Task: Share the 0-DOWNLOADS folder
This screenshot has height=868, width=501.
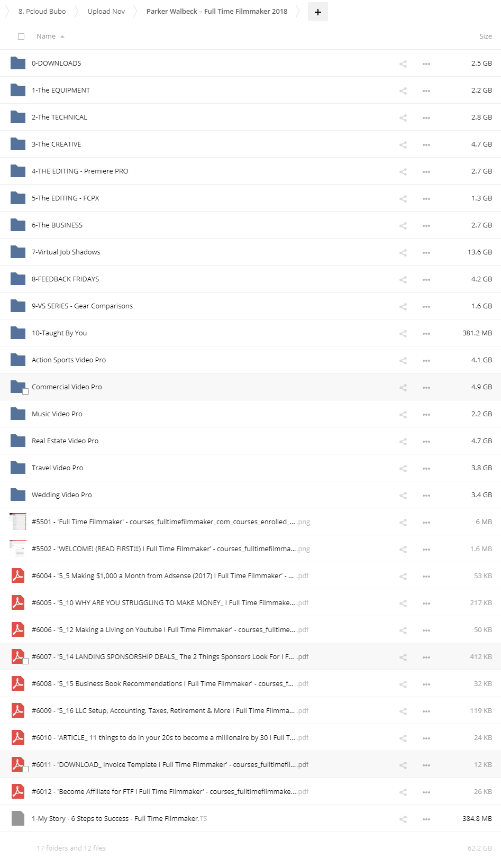Action: coord(403,64)
